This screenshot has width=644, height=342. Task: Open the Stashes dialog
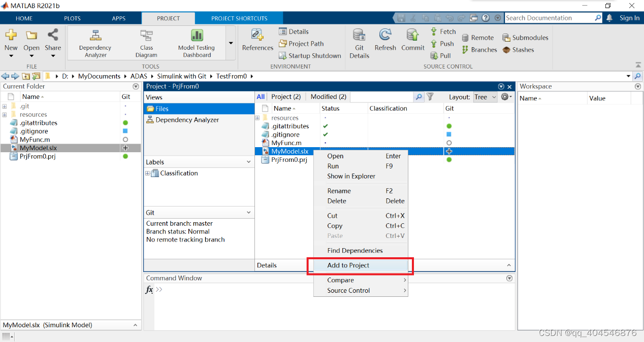coord(518,50)
